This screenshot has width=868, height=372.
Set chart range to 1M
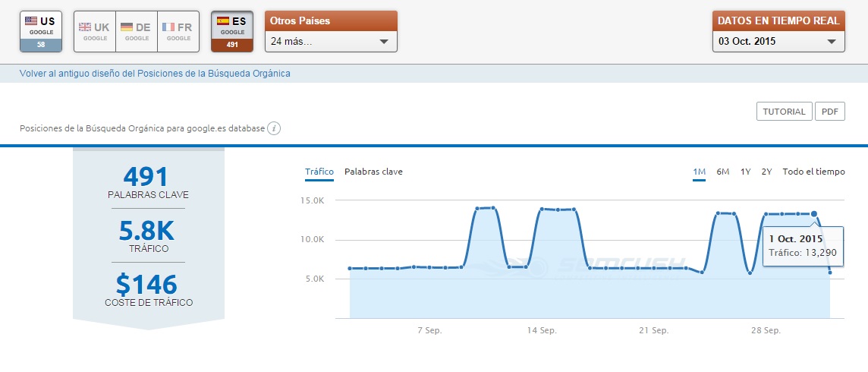699,172
